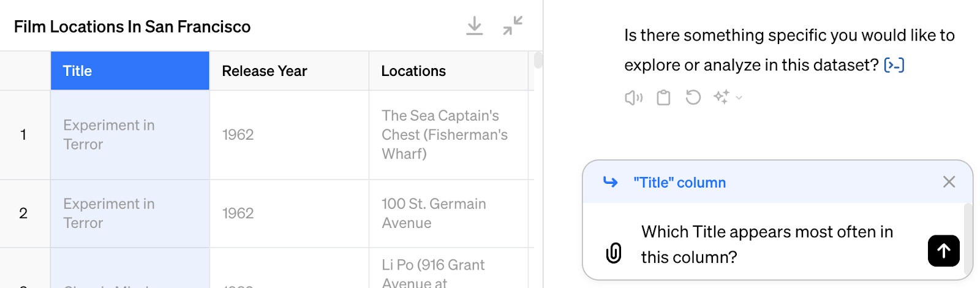Screen dimensions: 980x288
Task: Play the response with the read aloud speaker
Action: click(633, 97)
